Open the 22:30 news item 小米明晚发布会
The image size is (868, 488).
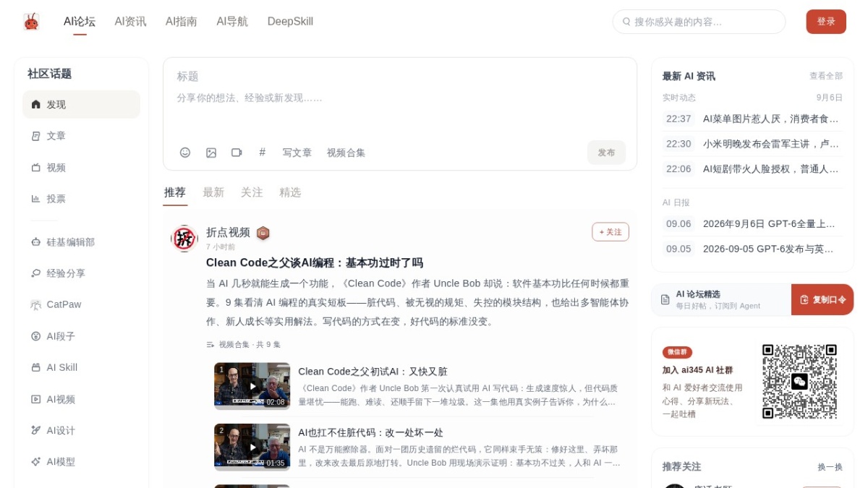click(752, 144)
